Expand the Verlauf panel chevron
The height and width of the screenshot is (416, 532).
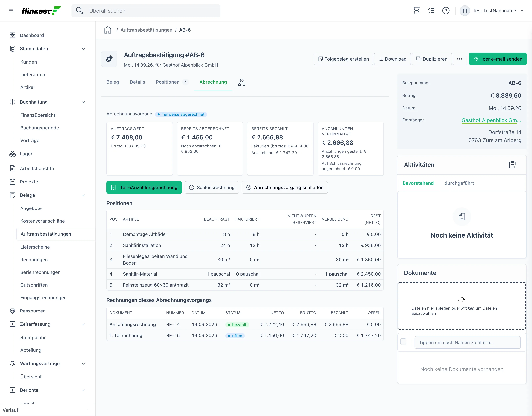coord(88,410)
